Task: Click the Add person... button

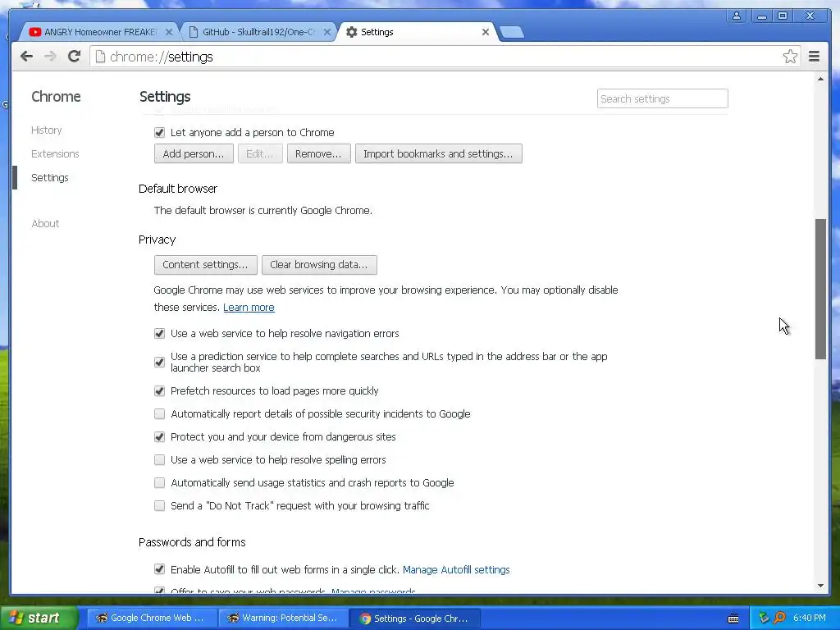Action: tap(194, 153)
